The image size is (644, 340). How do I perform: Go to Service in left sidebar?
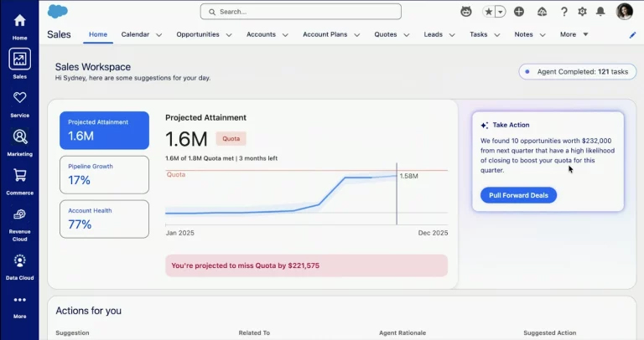pos(19,99)
